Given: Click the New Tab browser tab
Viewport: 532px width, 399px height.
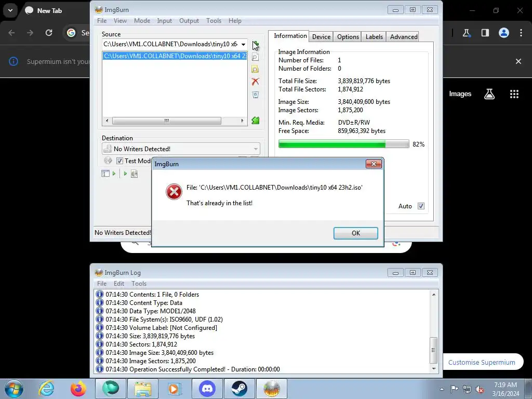Looking at the screenshot, I should pos(49,10).
